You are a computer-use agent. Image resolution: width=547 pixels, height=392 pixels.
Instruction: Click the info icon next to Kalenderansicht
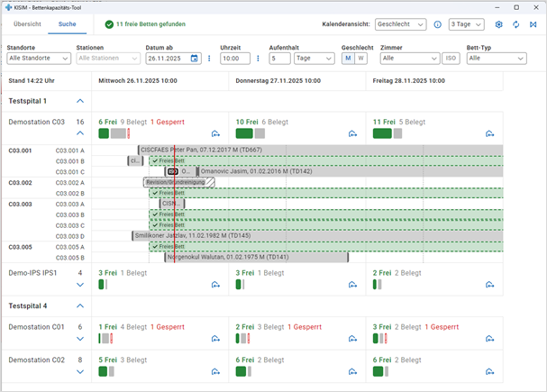[437, 24]
